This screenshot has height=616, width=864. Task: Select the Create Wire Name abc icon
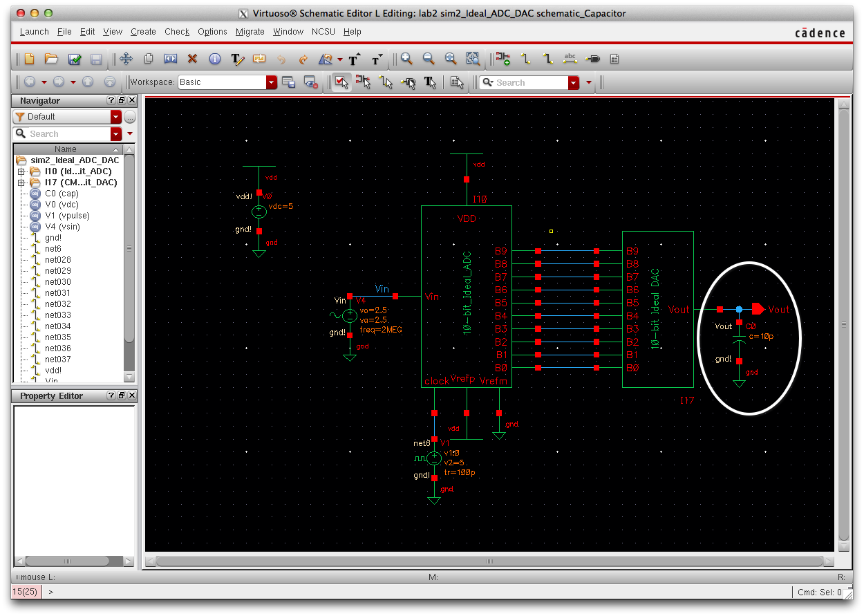click(570, 59)
